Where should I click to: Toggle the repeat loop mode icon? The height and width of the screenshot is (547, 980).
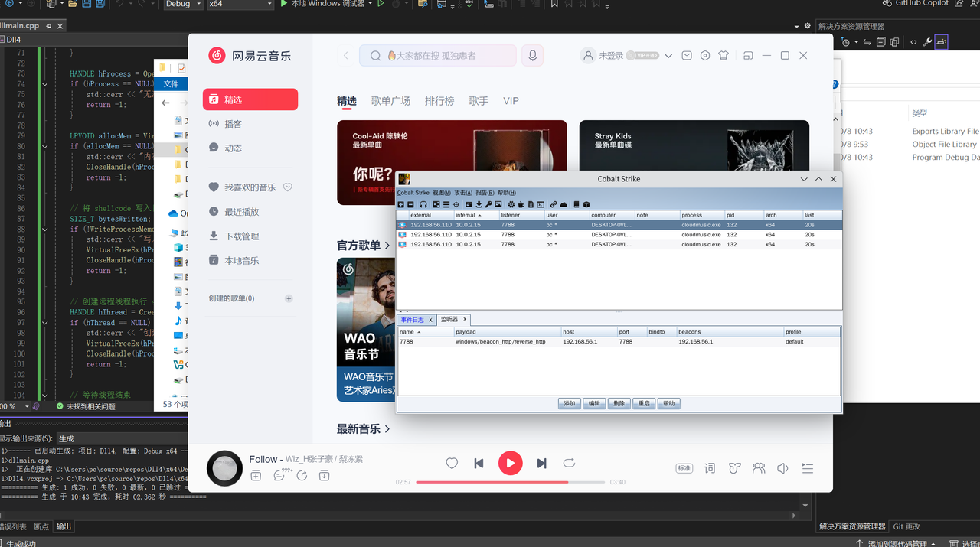569,463
